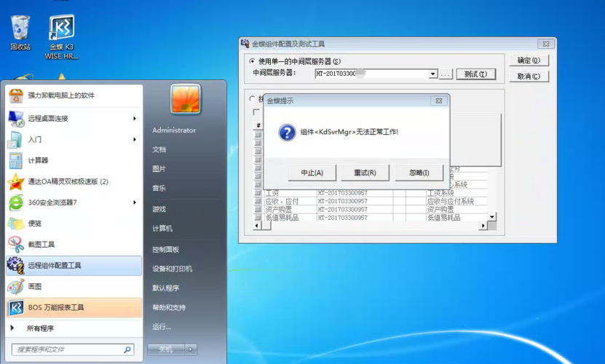Open 文档 from start menu
This screenshot has height=364, width=605.
point(159,150)
